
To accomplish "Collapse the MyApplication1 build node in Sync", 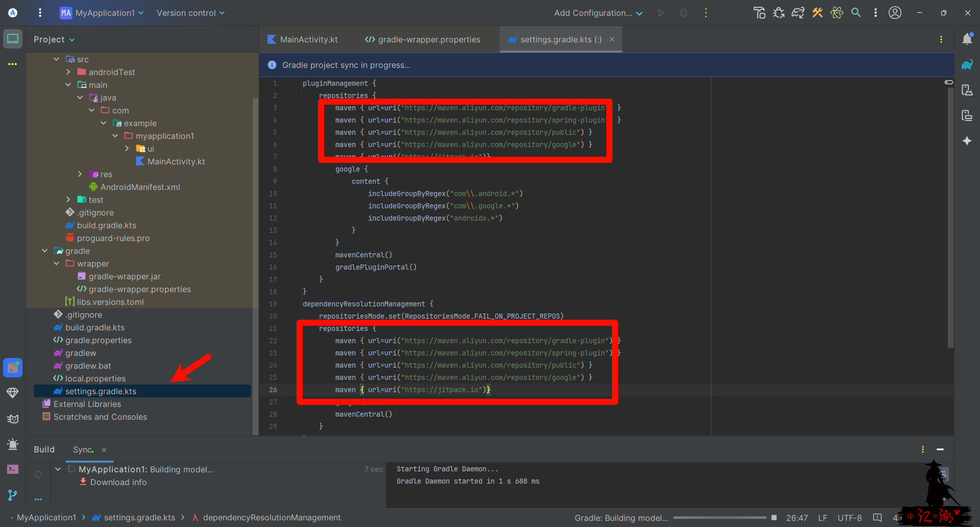I will 58,469.
